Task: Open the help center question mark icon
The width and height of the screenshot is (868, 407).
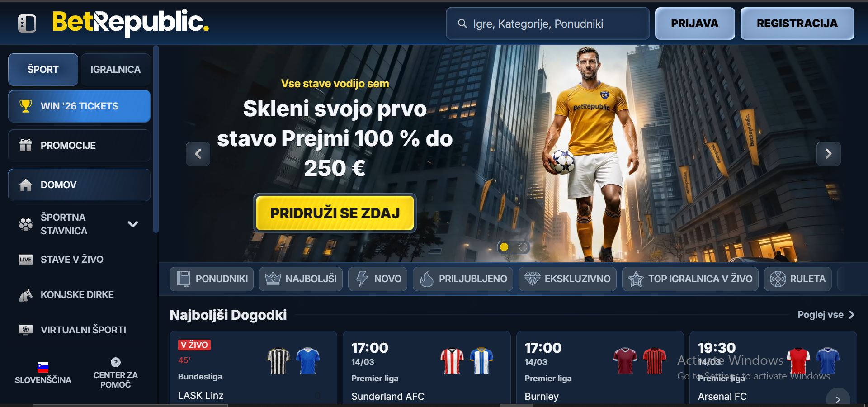Action: click(x=116, y=362)
